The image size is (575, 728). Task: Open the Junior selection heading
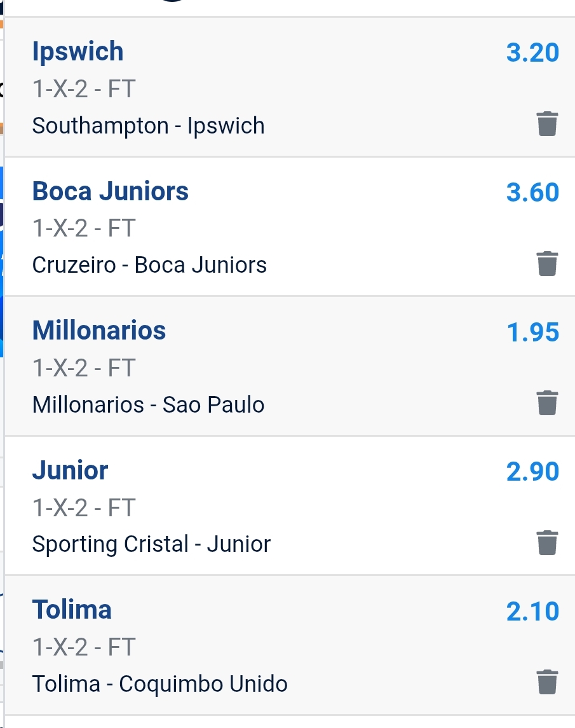[70, 470]
